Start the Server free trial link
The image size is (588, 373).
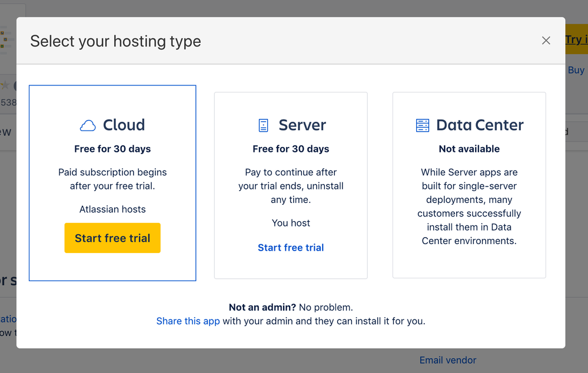click(291, 248)
